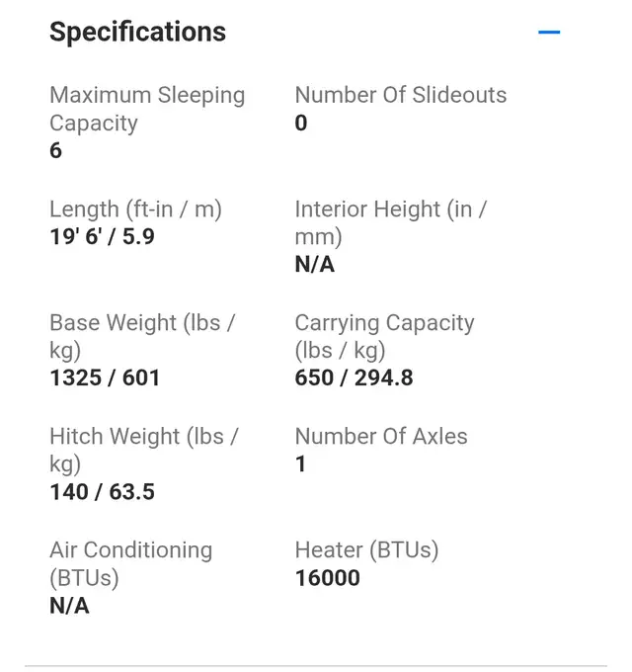The height and width of the screenshot is (672, 632).
Task: Click the Interior Height N/A value
Action: click(x=315, y=264)
